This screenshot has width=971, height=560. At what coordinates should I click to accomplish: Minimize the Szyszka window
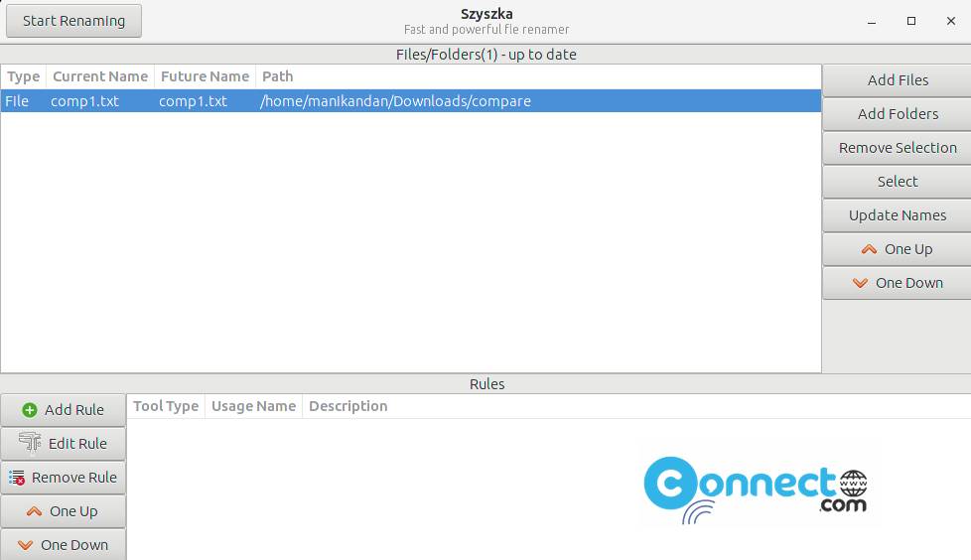tap(872, 21)
